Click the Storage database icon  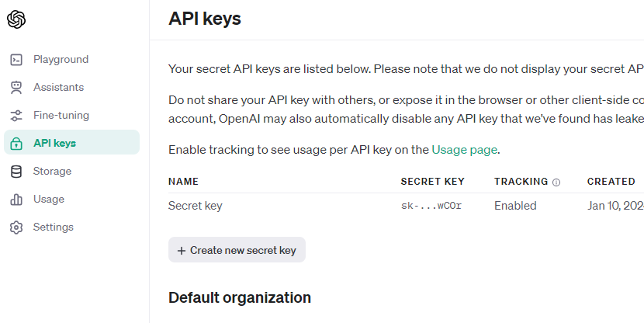(x=16, y=172)
